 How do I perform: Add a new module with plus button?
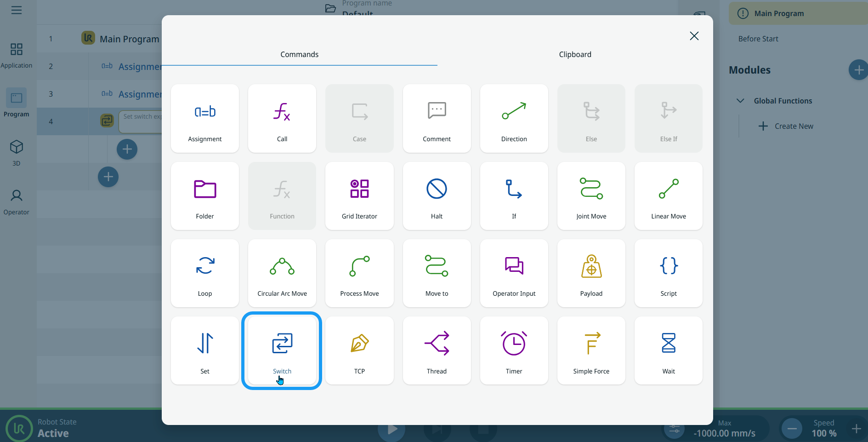tap(857, 70)
